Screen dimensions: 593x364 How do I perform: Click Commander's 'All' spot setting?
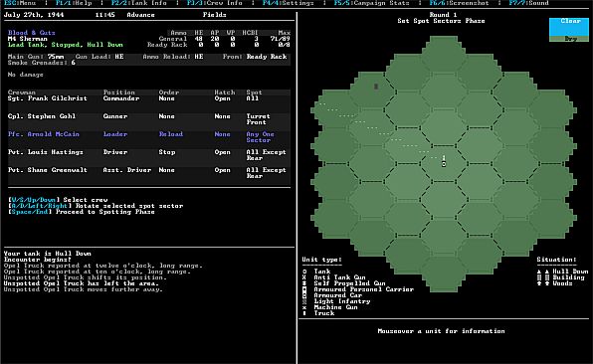coord(253,98)
